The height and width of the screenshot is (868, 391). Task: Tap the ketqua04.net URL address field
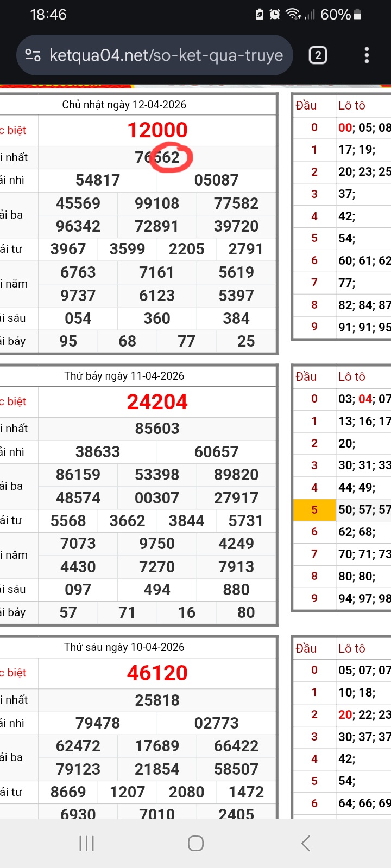(x=166, y=55)
